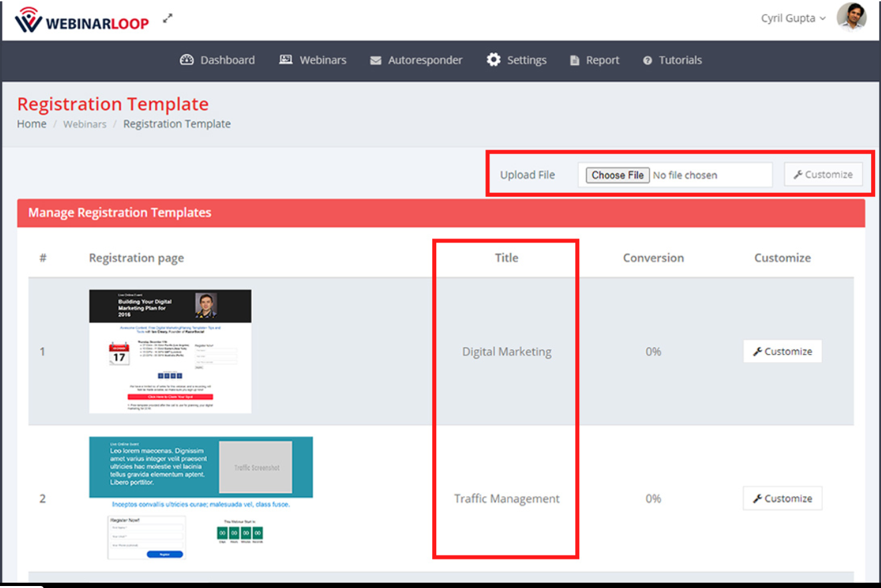Select the Webinars menu item
Screen dimensions: 881x588
click(322, 60)
